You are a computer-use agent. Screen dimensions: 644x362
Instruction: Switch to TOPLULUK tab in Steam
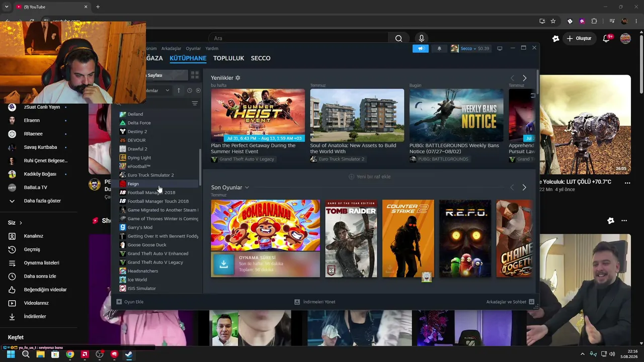point(228,58)
